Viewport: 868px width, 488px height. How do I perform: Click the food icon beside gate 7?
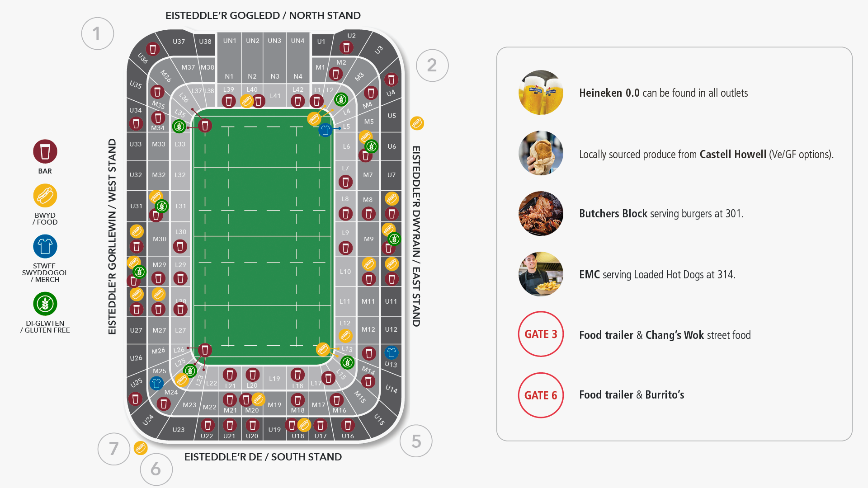pos(141,448)
